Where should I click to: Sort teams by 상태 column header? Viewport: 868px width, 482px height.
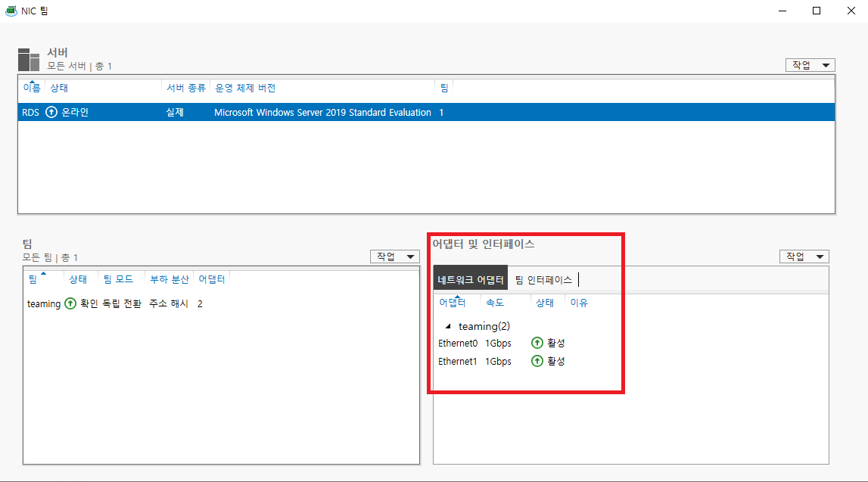[x=78, y=279]
